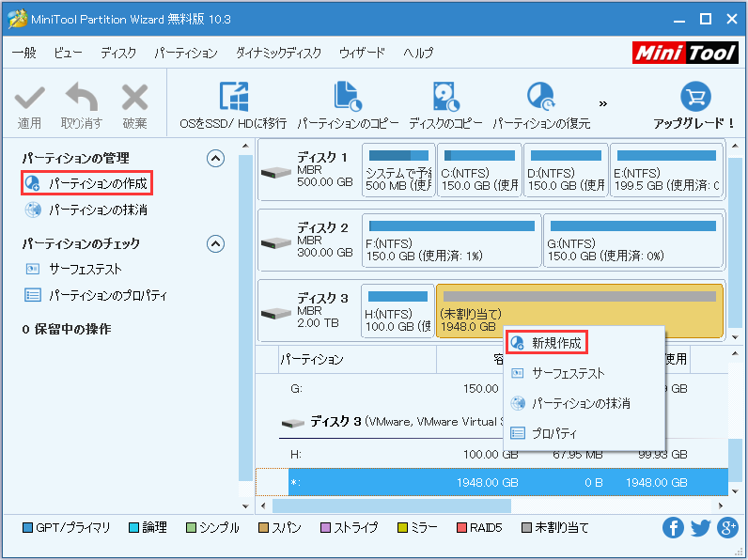Collapse the パーティションの管理 section
748x560 pixels.
215,158
